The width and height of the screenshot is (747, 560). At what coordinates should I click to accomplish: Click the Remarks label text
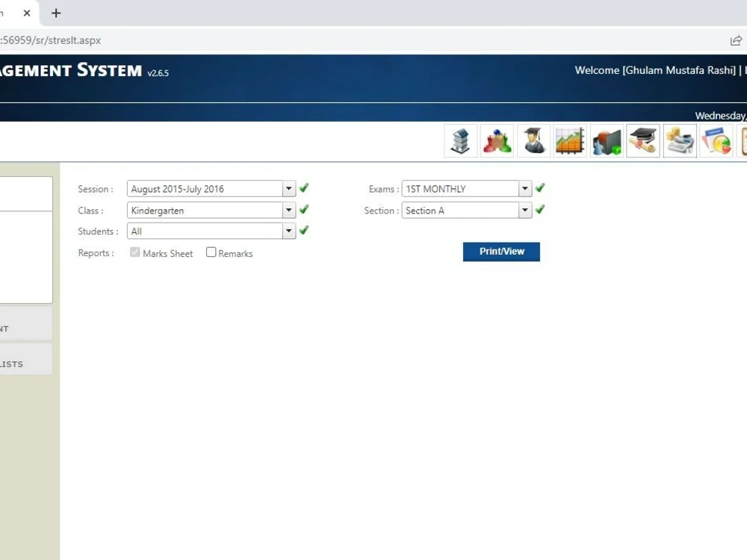(x=235, y=254)
